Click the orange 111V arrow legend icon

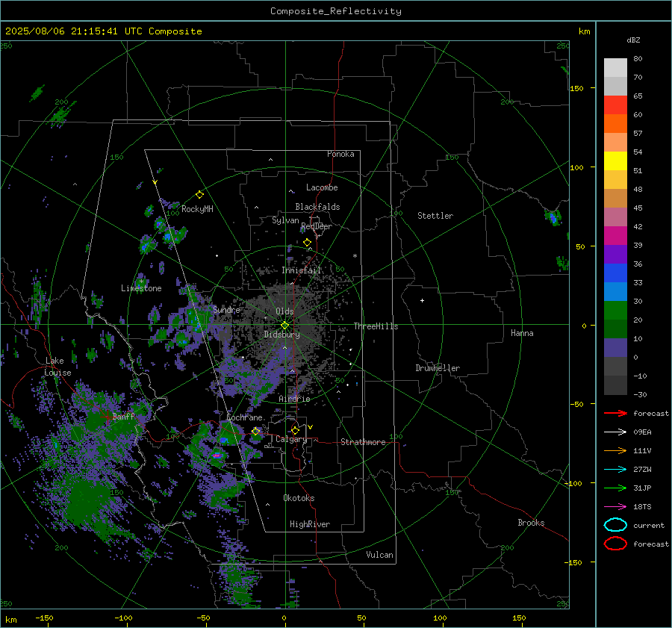[x=615, y=450]
